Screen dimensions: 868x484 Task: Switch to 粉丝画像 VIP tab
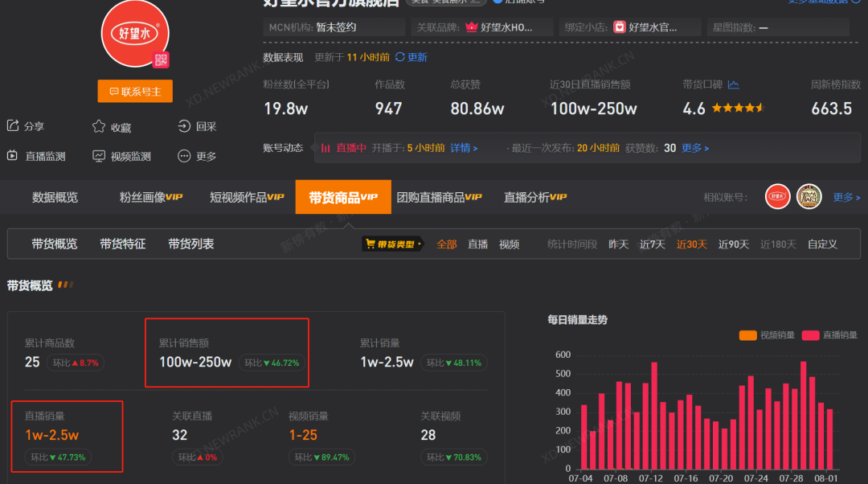(x=151, y=197)
